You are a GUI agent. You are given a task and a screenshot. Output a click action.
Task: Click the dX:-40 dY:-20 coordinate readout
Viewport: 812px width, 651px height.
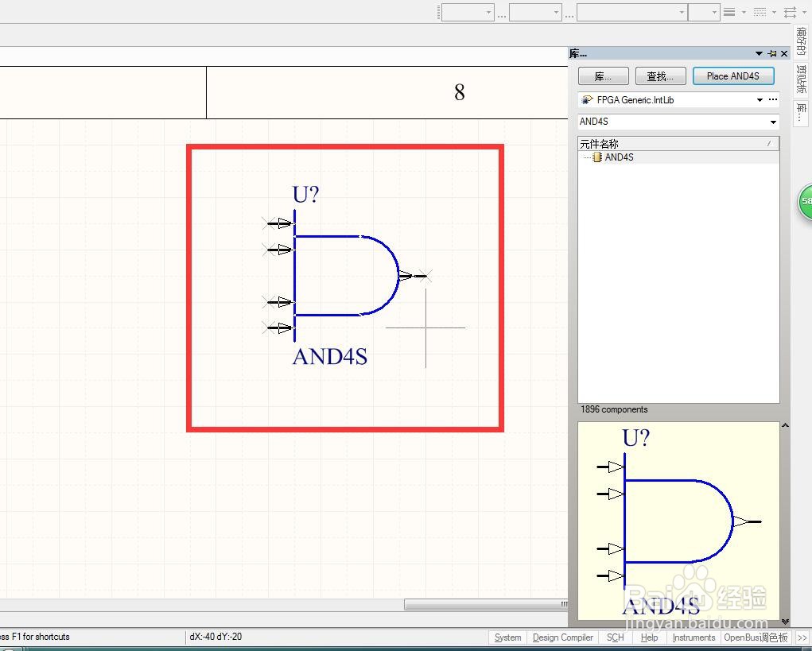216,637
